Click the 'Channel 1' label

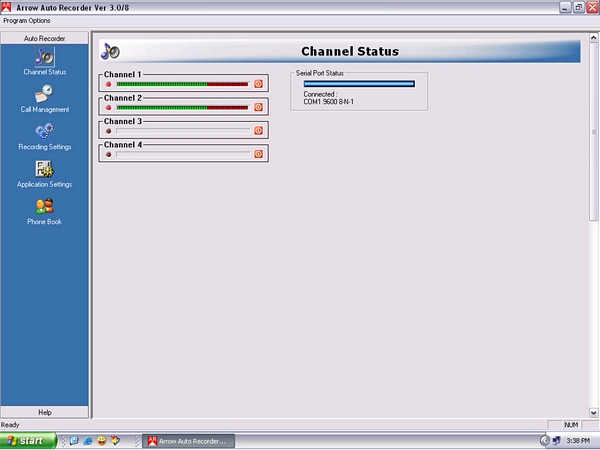coord(123,75)
